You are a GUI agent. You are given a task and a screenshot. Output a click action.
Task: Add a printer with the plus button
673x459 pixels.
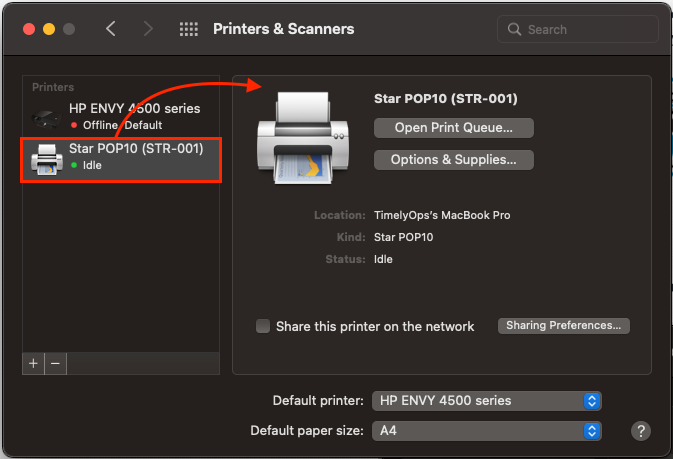33,364
